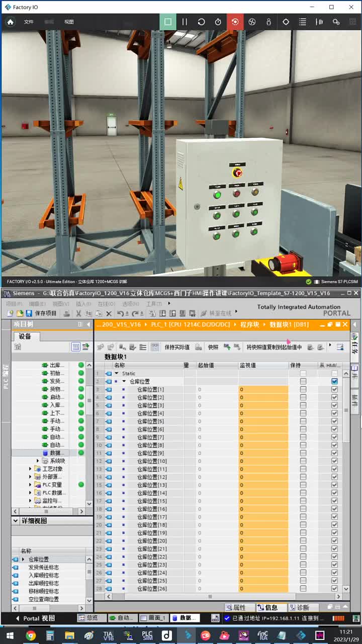
Task: Toggle 保持 checkbox for 仓库位置[20]
Action: [303, 541]
